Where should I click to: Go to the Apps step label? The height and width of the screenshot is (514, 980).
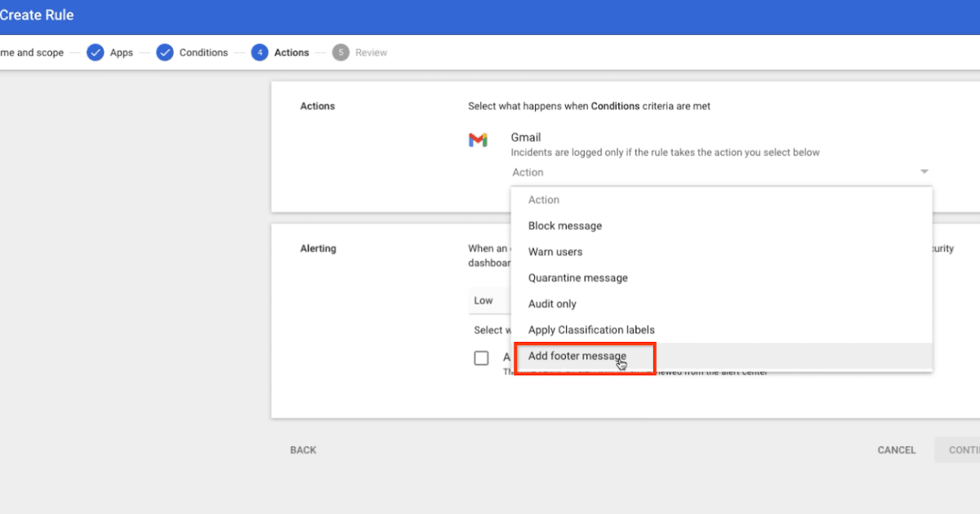[x=122, y=53]
